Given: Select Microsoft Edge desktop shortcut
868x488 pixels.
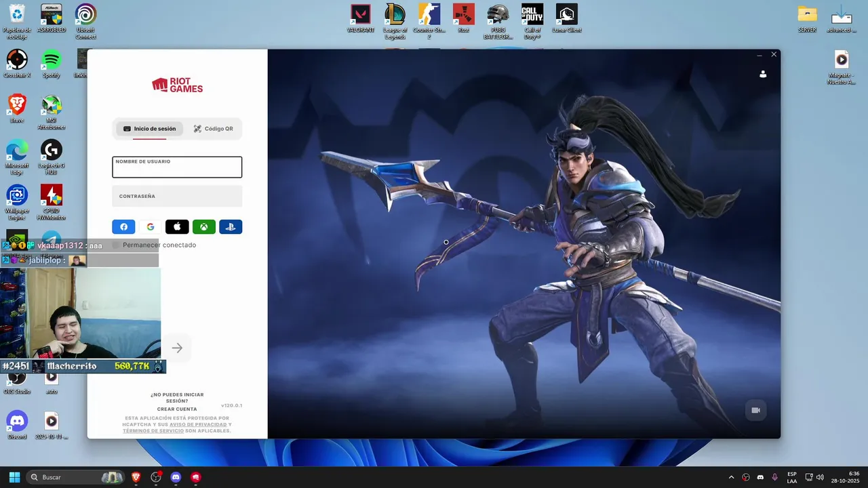Looking at the screenshot, I should [x=17, y=157].
